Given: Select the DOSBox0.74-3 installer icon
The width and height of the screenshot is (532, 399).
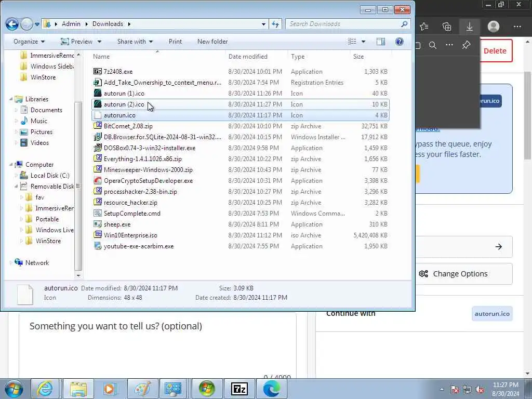Looking at the screenshot, I should (x=98, y=148).
